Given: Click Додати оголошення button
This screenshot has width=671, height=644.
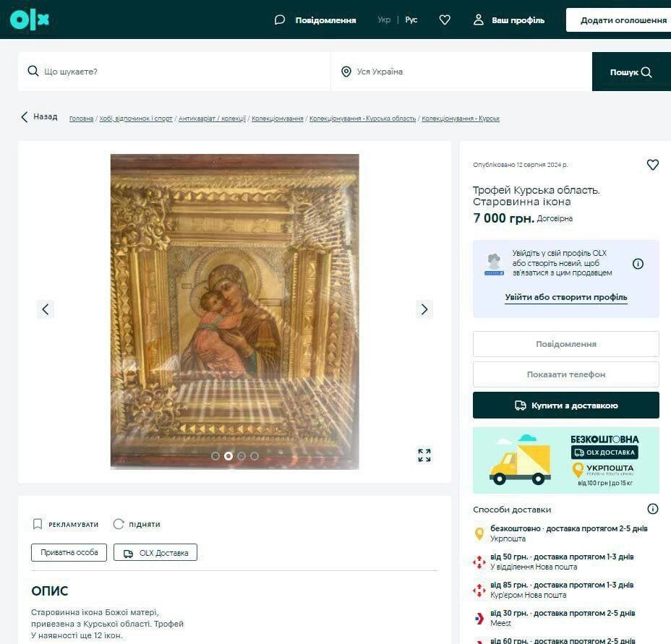Looking at the screenshot, I should (618, 20).
